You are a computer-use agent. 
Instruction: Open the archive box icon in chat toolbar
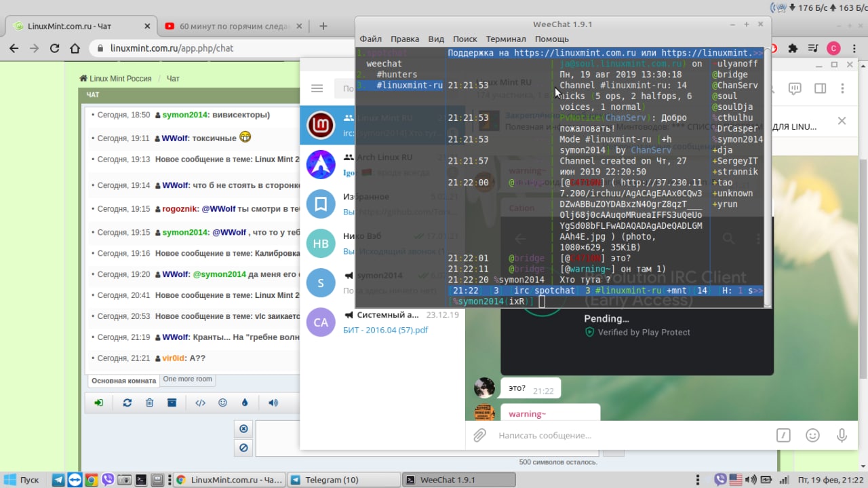tap(172, 402)
